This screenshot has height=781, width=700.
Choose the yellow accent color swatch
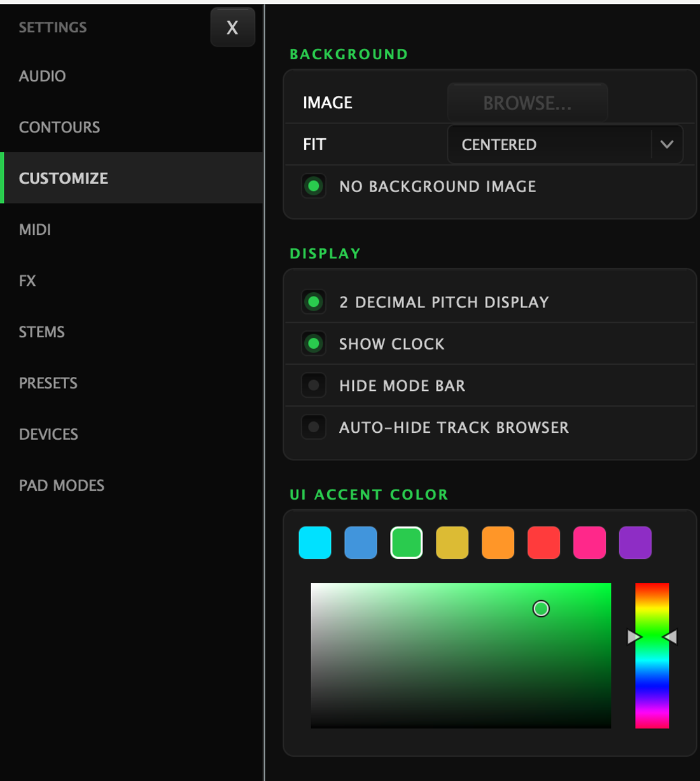pos(452,542)
